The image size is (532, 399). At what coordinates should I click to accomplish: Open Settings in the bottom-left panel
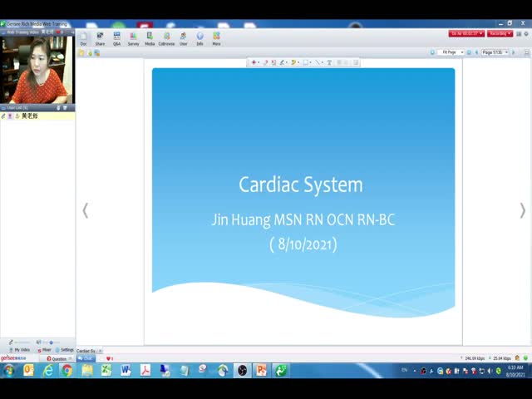(65, 350)
